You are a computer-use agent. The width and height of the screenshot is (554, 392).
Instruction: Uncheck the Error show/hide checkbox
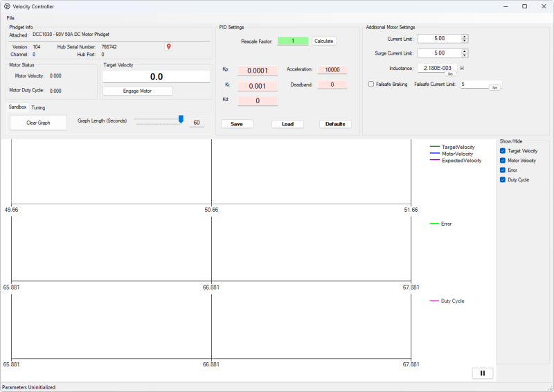click(503, 170)
